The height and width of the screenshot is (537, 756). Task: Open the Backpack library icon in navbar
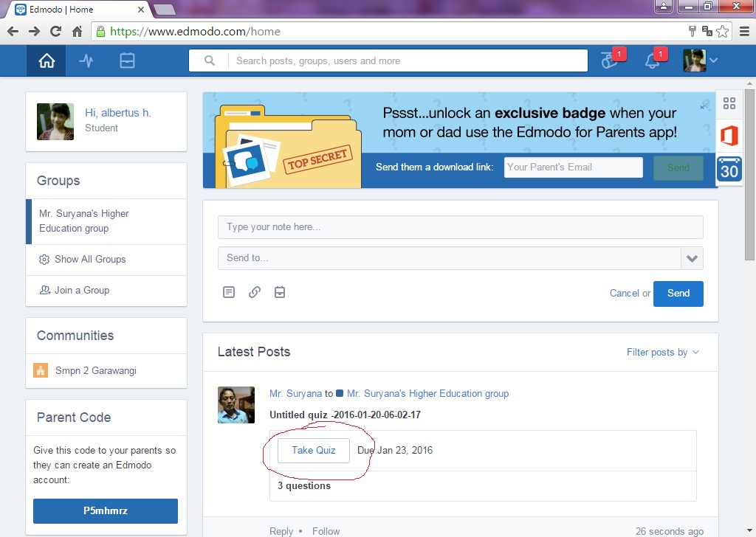tap(127, 60)
